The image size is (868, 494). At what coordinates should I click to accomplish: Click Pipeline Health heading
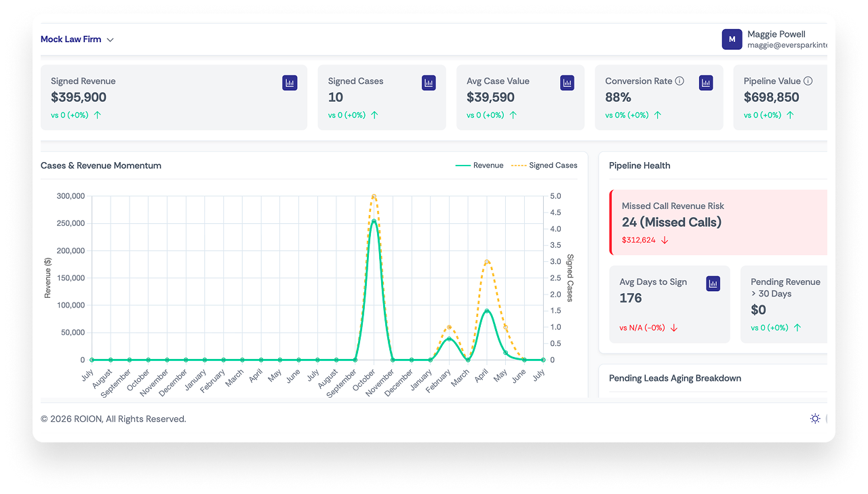[x=639, y=166]
